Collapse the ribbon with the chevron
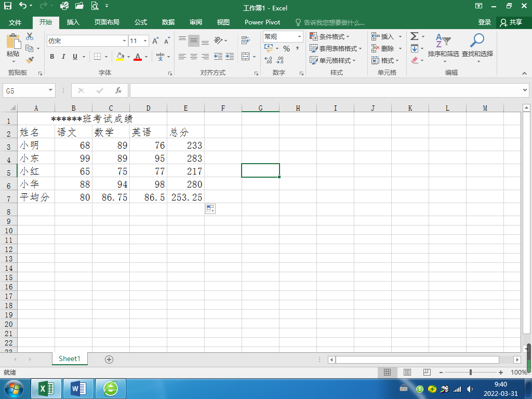Image resolution: width=532 pixels, height=399 pixels. point(524,73)
